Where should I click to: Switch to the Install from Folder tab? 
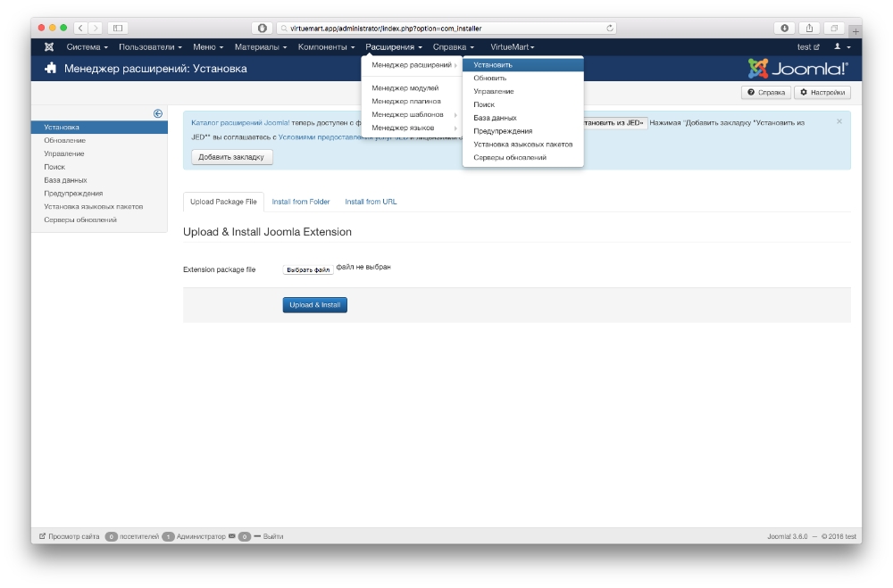[301, 202]
